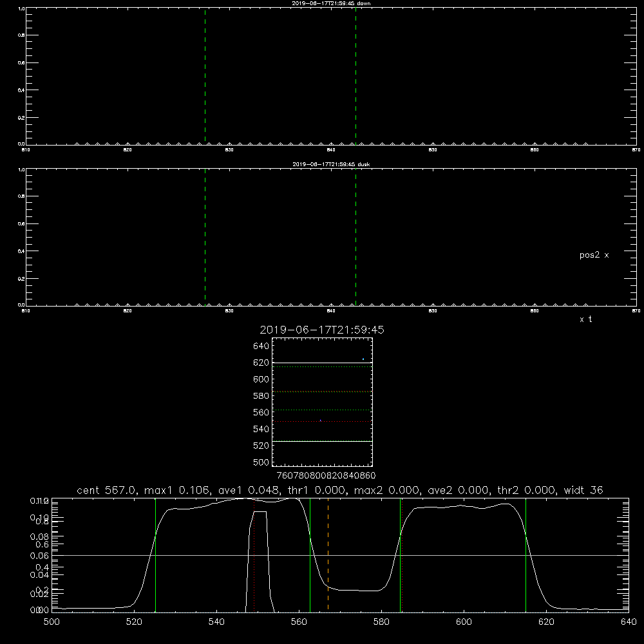Click the '760780800820840860' x-axis labels of middle plot

point(326,475)
